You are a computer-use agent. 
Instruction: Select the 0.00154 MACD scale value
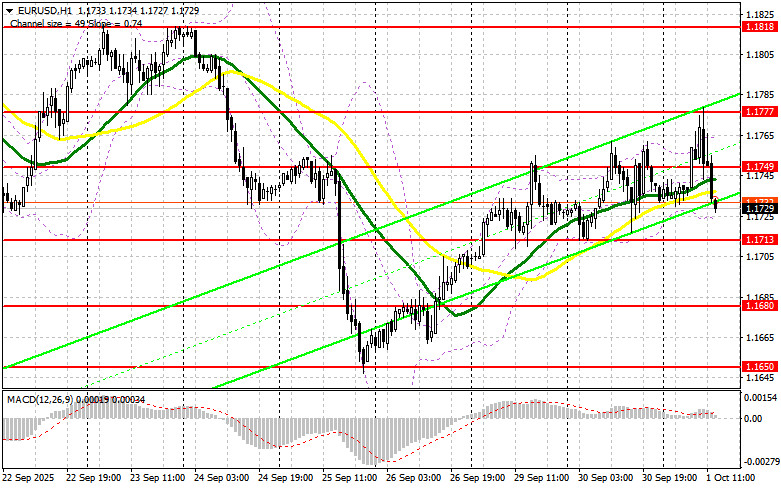(x=761, y=398)
